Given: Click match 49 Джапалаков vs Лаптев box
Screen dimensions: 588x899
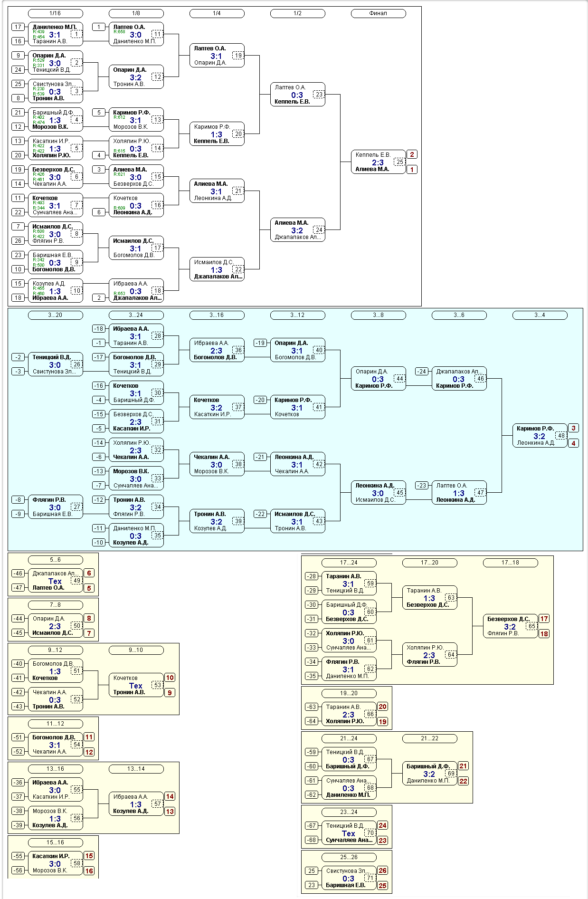Looking at the screenshot, I should [x=55, y=580].
